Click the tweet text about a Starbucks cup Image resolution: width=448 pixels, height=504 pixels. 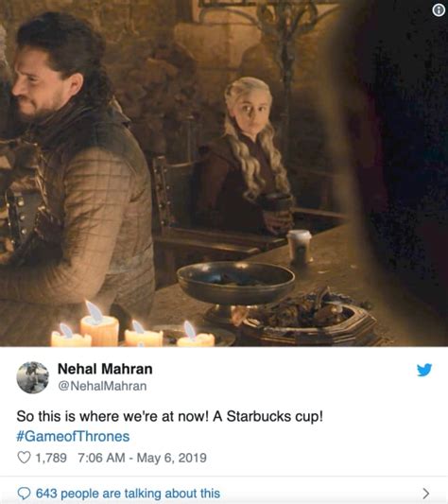(x=170, y=416)
